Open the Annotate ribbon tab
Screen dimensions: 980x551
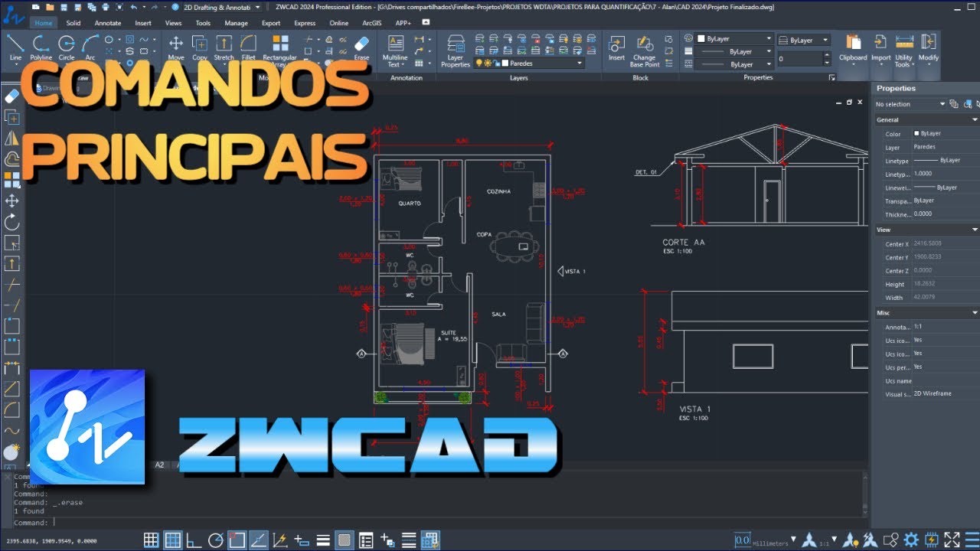108,23
